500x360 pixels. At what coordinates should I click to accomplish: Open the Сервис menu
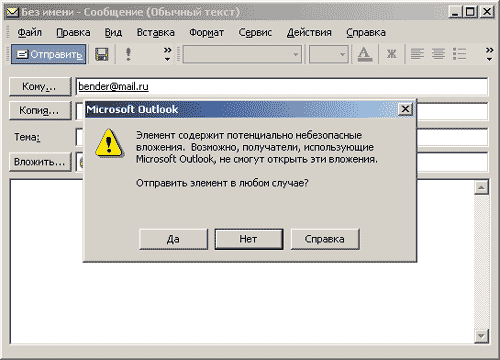255,32
